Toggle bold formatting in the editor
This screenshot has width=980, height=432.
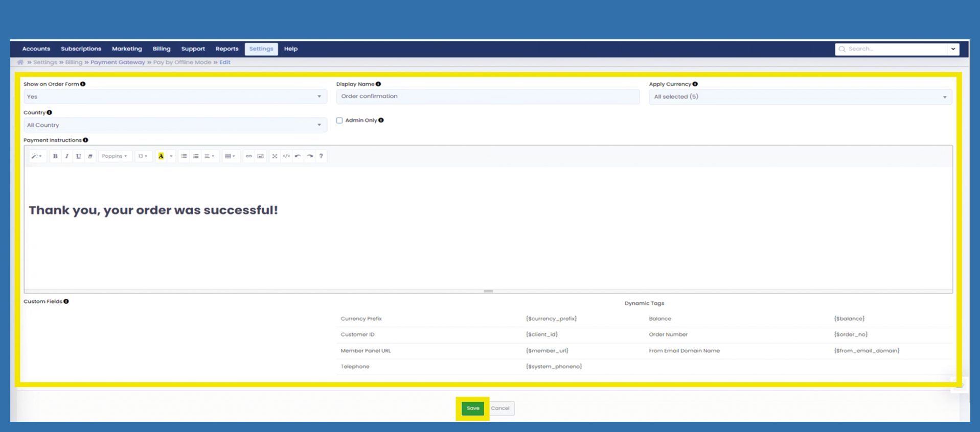tap(55, 156)
